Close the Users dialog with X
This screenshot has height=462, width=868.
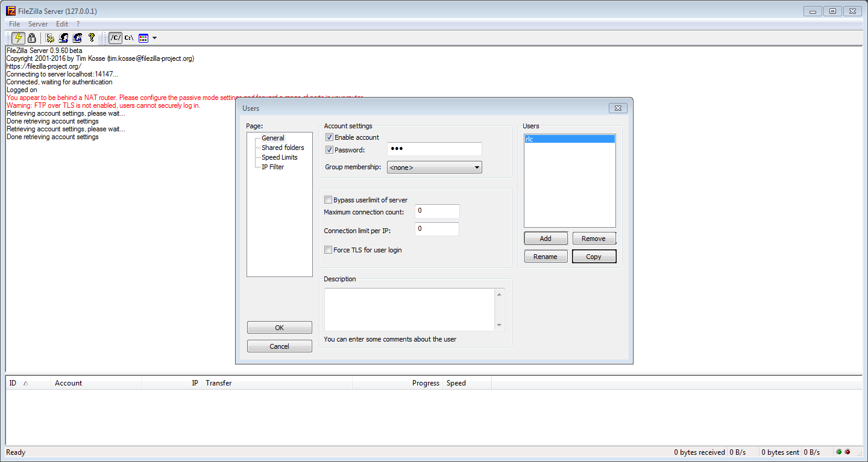click(618, 108)
